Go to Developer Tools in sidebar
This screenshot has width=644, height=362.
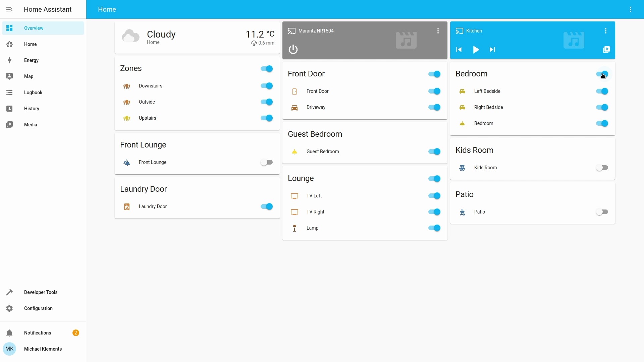coord(41,292)
